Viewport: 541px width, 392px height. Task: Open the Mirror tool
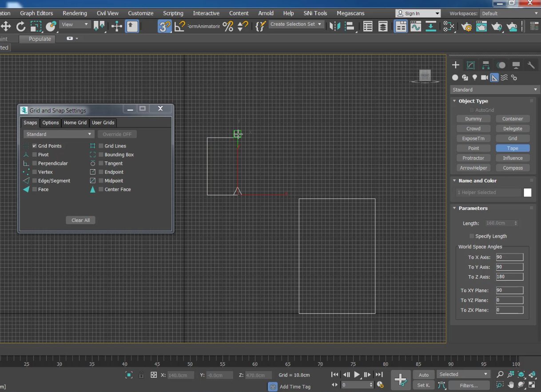tap(334, 27)
